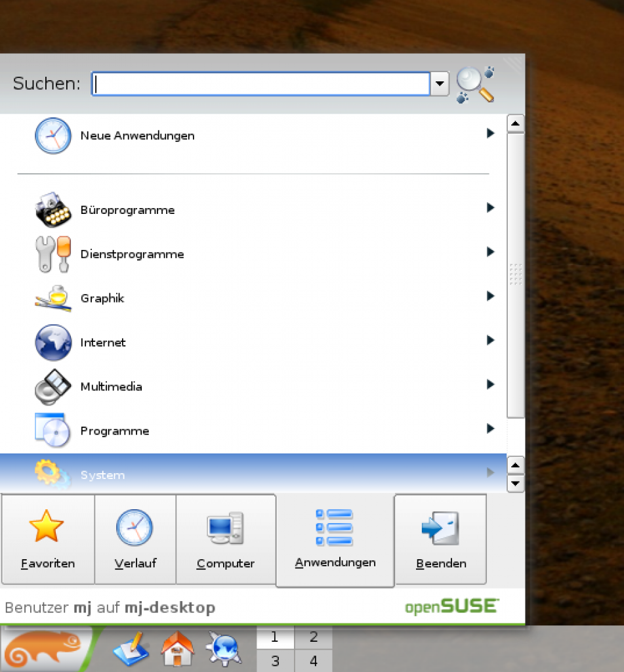624x672 pixels.
Task: Switch to the Computer tab
Action: tap(226, 539)
